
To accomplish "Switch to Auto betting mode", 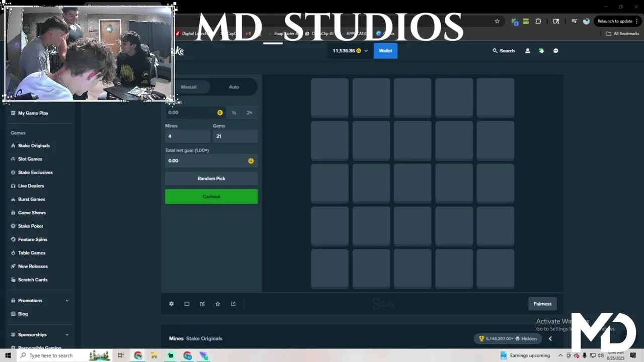I will (234, 87).
